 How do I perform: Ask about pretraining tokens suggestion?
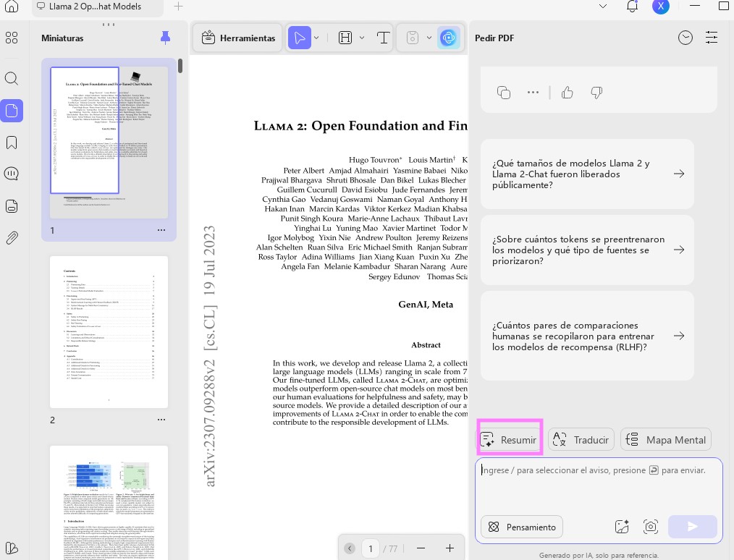(x=587, y=250)
